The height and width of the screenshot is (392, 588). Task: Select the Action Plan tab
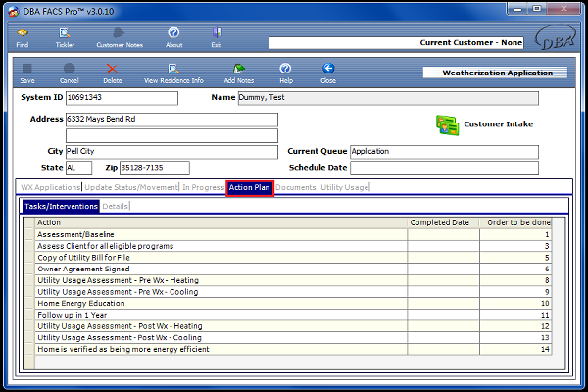249,187
